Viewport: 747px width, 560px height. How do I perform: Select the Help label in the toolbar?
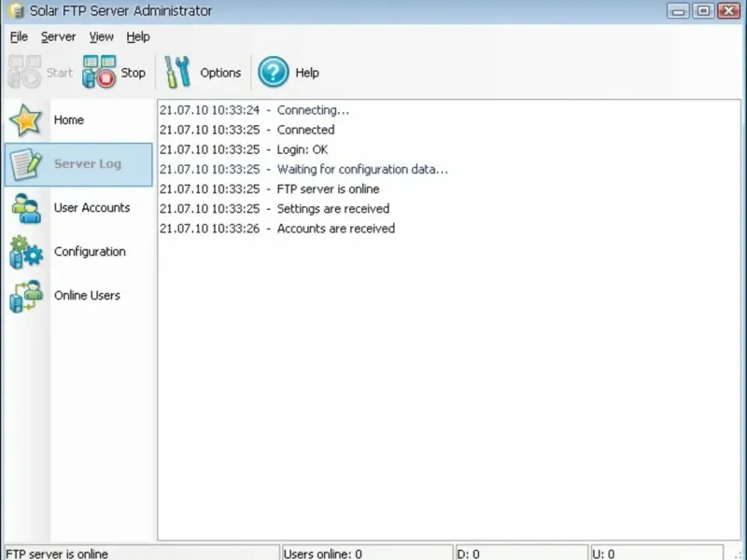click(307, 73)
